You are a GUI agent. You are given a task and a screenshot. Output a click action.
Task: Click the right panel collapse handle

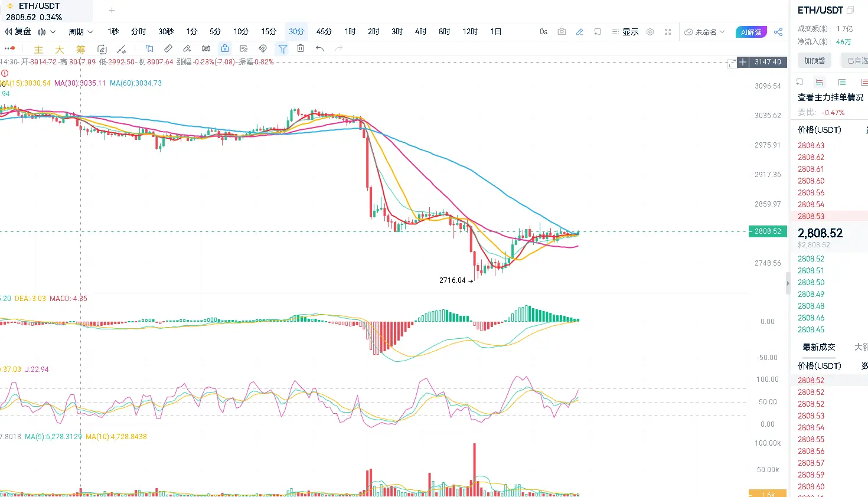[788, 283]
